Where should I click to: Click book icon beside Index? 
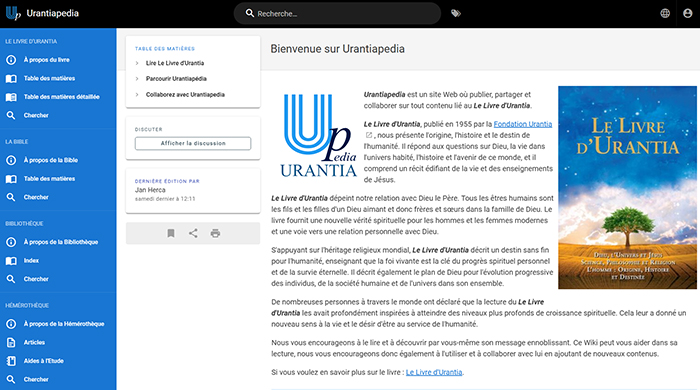11,261
